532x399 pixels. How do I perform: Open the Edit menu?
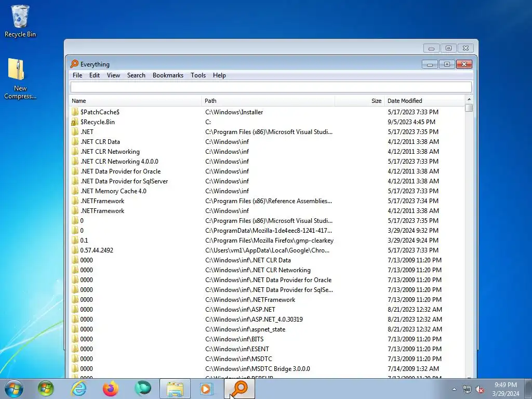95,75
